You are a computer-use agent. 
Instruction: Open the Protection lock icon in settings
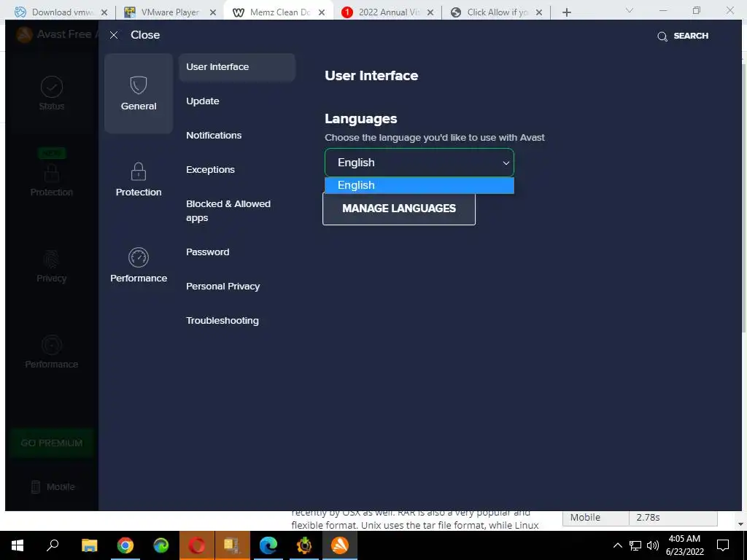pyautogui.click(x=139, y=171)
